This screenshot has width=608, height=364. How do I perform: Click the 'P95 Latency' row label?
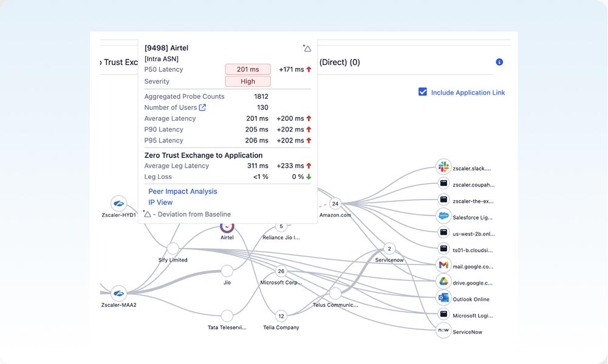163,140
